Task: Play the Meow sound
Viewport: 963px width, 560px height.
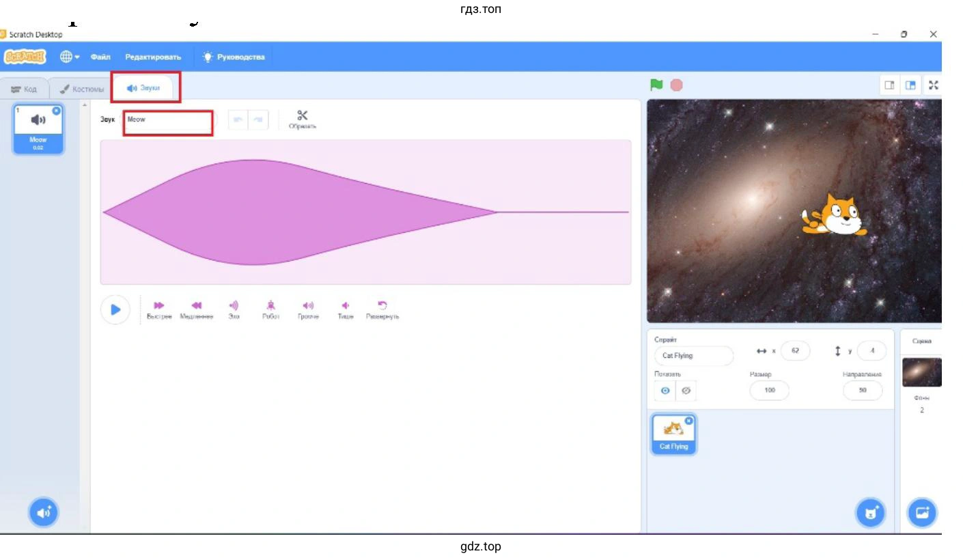Action: pos(115,310)
